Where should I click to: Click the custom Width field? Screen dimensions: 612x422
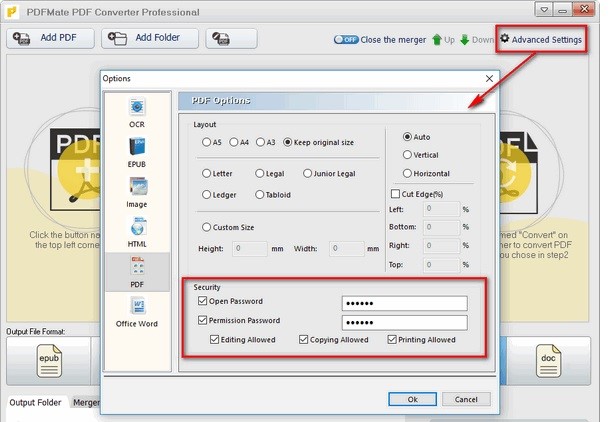click(x=347, y=248)
